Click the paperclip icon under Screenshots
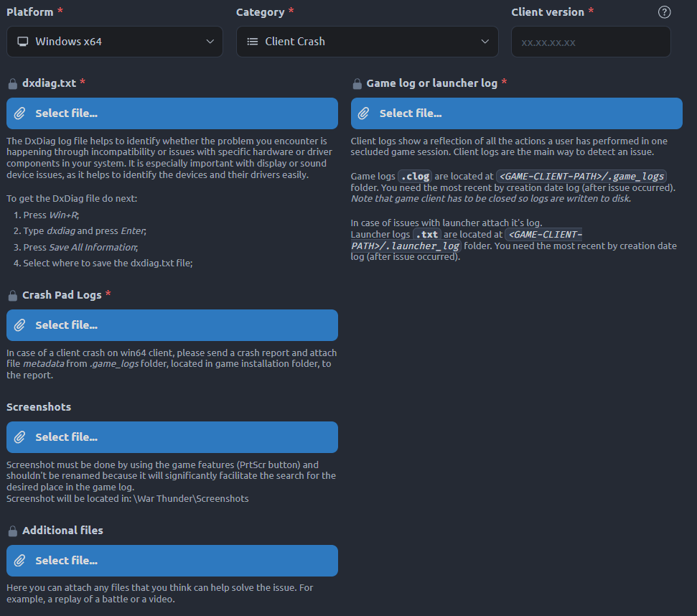This screenshot has width=697, height=616. [20, 437]
